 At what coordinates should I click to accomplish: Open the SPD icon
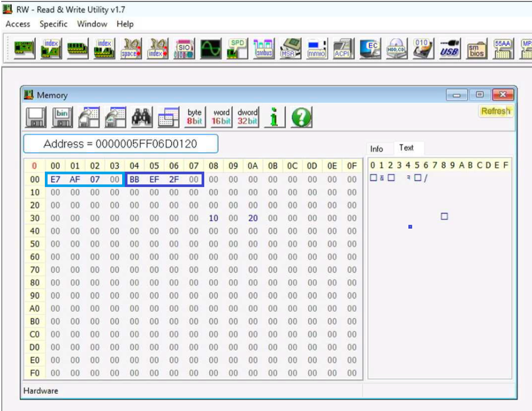tap(238, 48)
